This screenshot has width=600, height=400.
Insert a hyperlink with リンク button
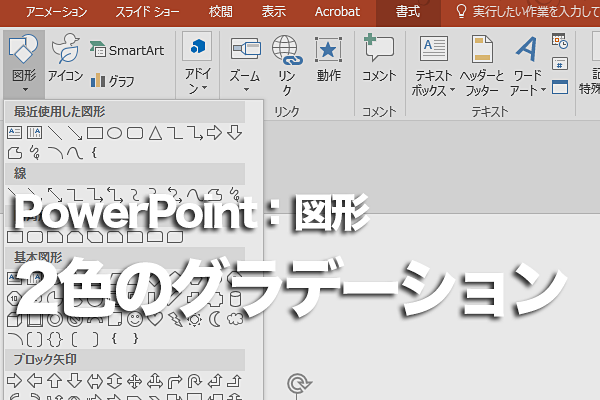287,64
